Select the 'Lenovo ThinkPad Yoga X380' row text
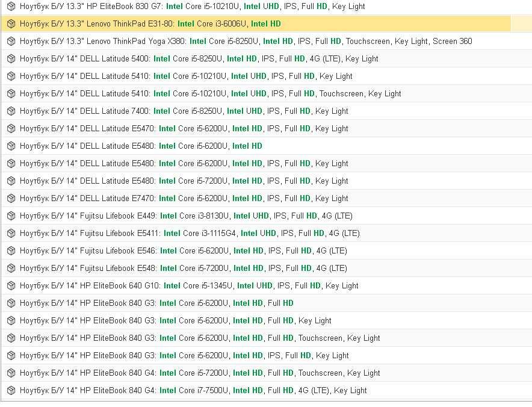Image resolution: width=532 pixels, height=407 pixels. pyautogui.click(x=246, y=42)
